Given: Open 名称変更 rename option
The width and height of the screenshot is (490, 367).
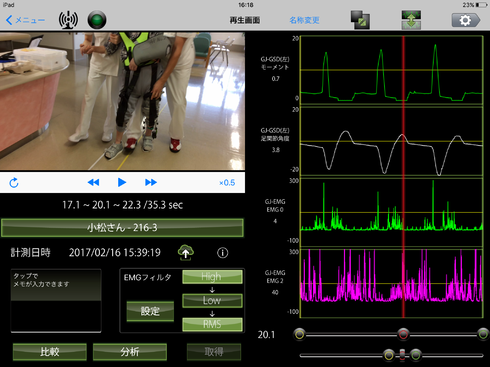Looking at the screenshot, I should (304, 20).
